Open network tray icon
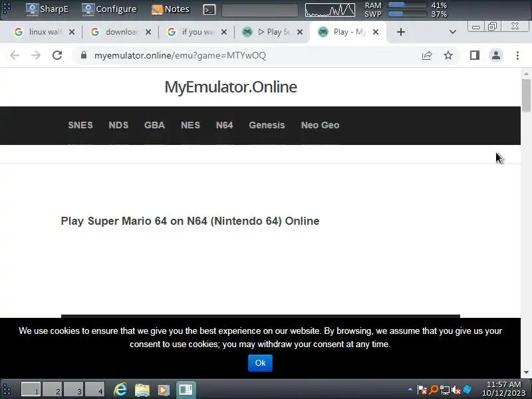Image resolution: width=532 pixels, height=399 pixels. [444, 390]
